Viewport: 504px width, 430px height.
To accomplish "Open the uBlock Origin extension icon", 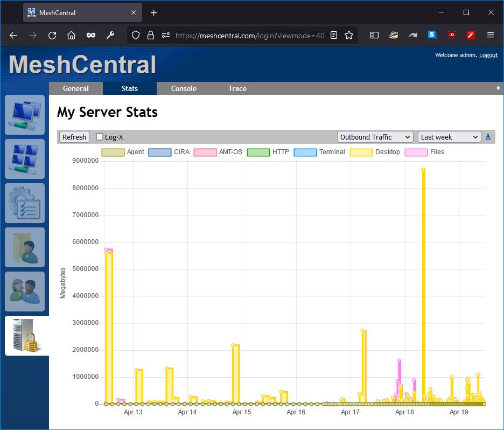I will tap(451, 35).
